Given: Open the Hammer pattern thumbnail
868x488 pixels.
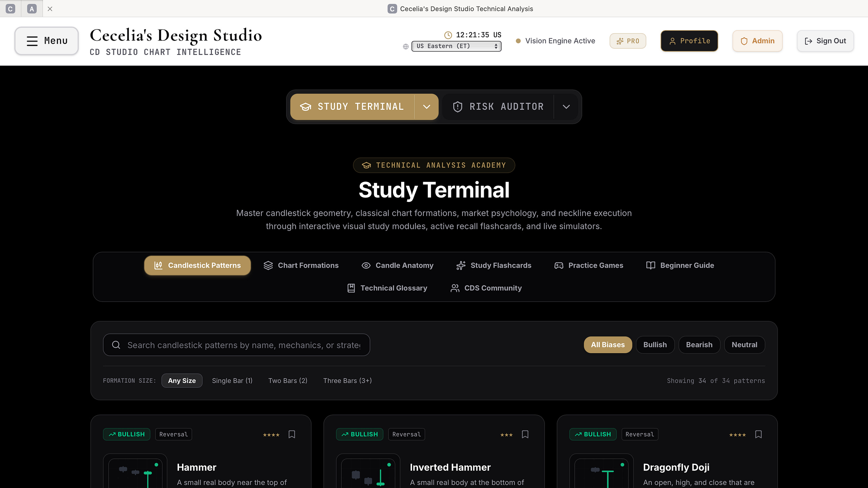Looking at the screenshot, I should (x=135, y=471).
